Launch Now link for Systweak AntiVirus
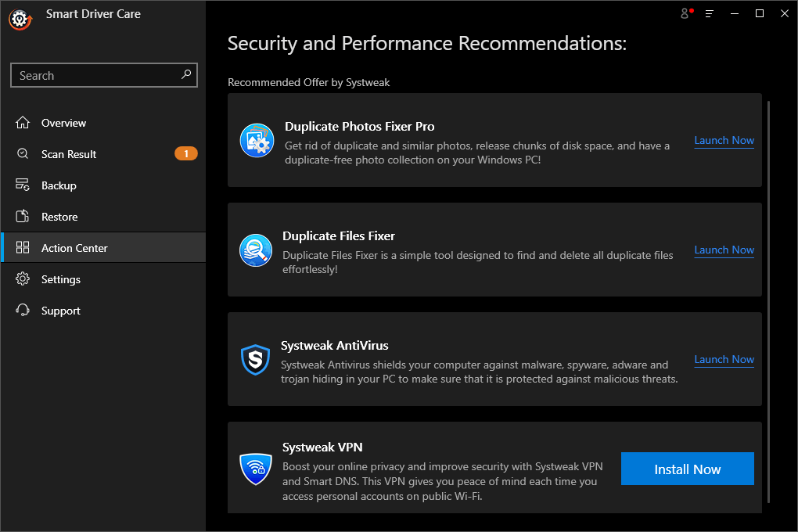798x532 pixels. point(724,359)
